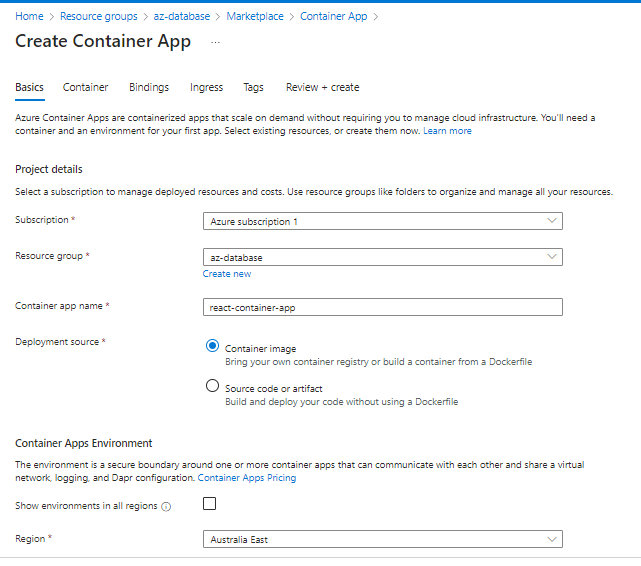Click the Container image option label
The height and width of the screenshot is (566, 641).
[260, 349]
